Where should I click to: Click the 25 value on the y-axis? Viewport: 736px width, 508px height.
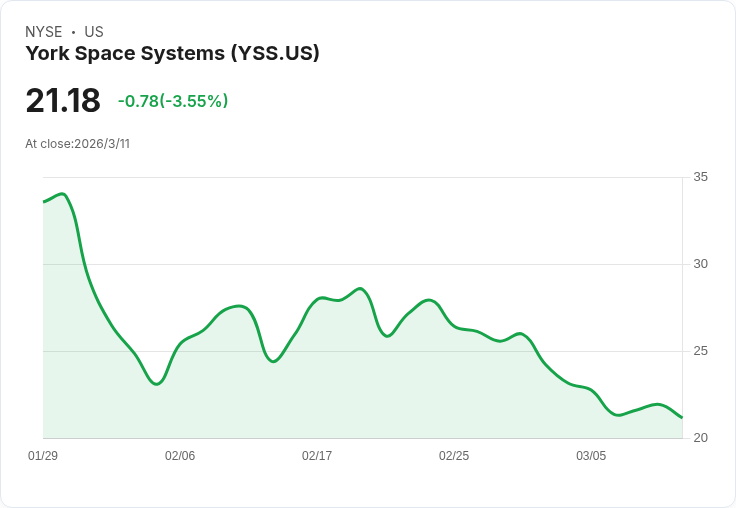pyautogui.click(x=701, y=352)
